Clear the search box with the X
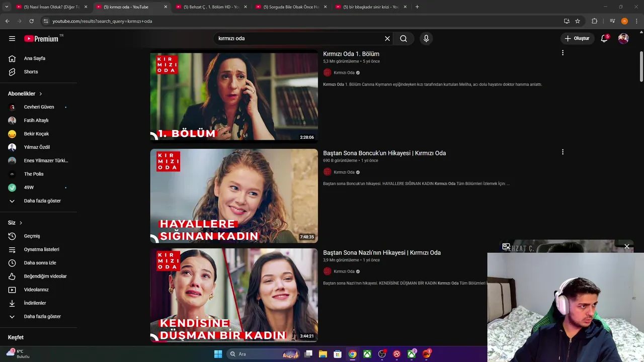The image size is (644, 362). click(x=387, y=38)
